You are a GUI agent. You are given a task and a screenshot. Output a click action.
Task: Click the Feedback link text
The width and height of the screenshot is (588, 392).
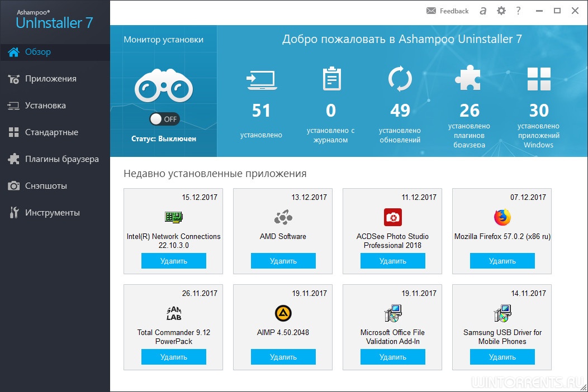pos(454,11)
